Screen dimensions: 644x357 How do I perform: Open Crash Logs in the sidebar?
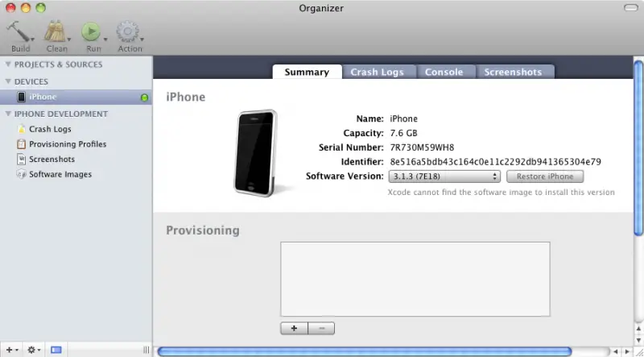click(50, 129)
